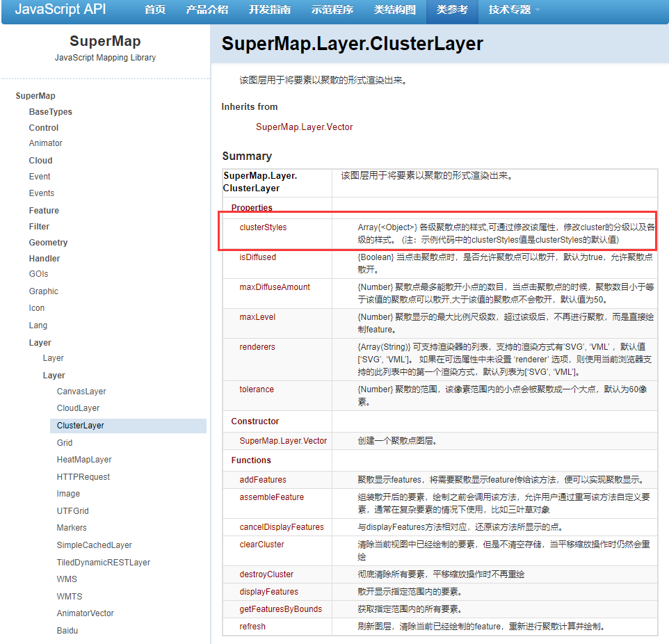Image resolution: width=669 pixels, height=644 pixels.
Task: Jump to the Functions section link
Action: [251, 460]
